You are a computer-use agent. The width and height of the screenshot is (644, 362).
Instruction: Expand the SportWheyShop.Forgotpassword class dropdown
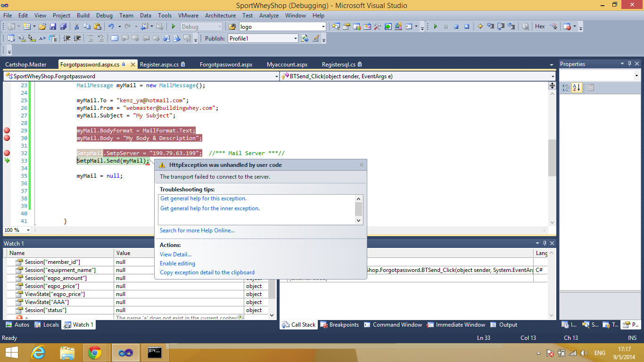point(277,76)
